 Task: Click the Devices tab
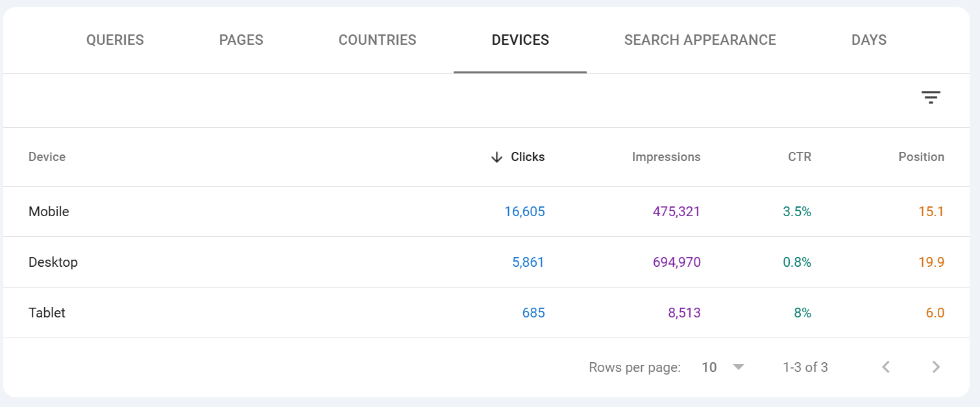pyautogui.click(x=520, y=40)
